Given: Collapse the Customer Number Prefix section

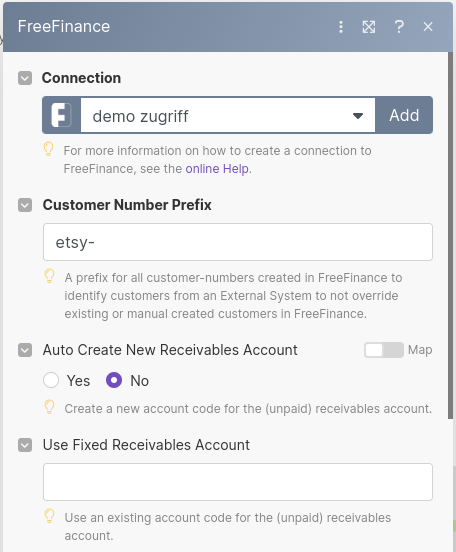Looking at the screenshot, I should pos(25,205).
